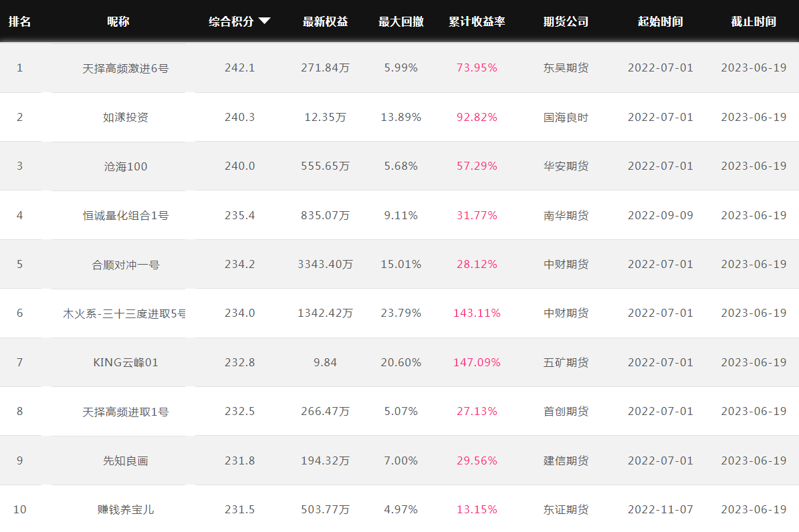Select futures company 东吴期货

pyautogui.click(x=566, y=68)
